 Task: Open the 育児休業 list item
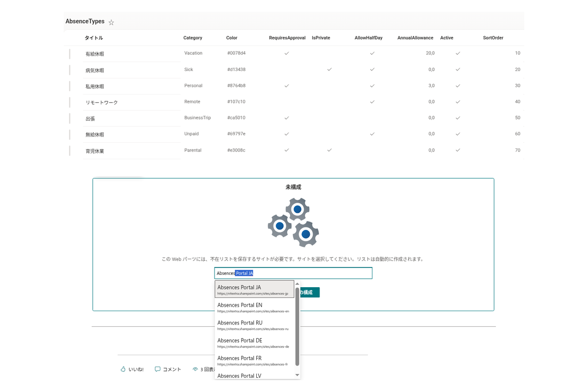(95, 151)
